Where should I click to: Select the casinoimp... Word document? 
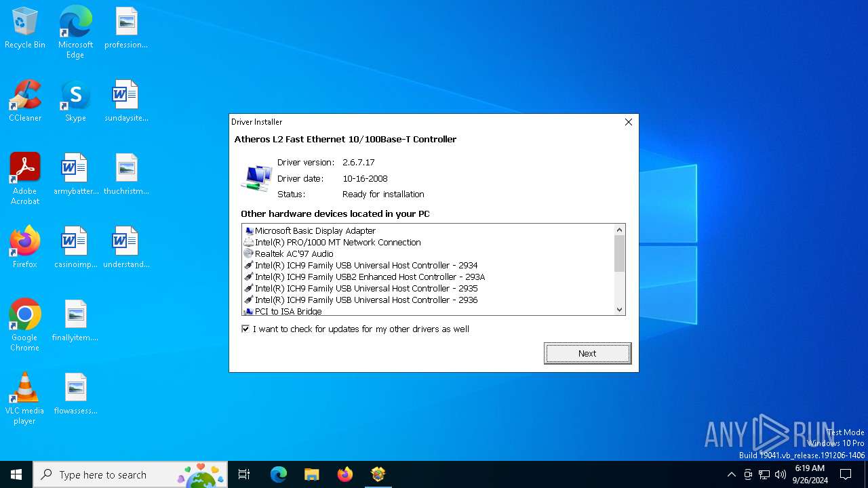[x=75, y=247]
